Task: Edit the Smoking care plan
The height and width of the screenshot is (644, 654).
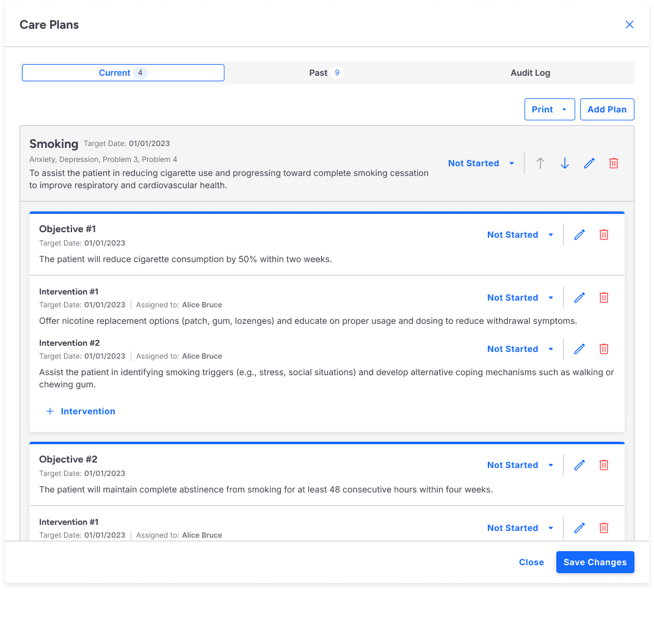Action: tap(589, 163)
